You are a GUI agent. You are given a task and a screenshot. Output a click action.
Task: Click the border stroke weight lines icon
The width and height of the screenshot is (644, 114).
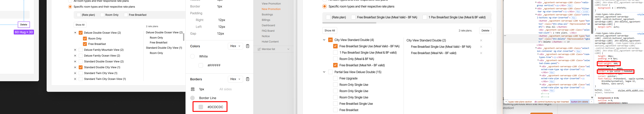(192, 89)
